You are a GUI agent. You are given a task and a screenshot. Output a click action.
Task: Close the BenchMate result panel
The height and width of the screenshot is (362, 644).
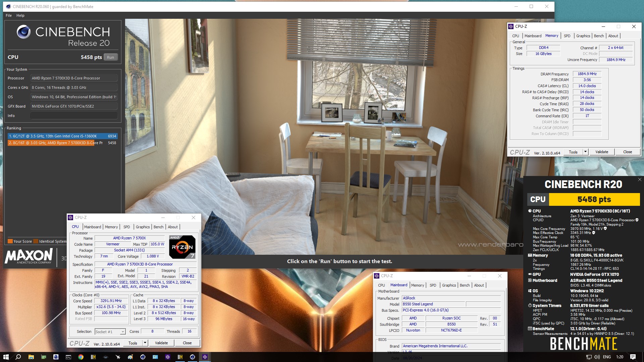tap(640, 180)
